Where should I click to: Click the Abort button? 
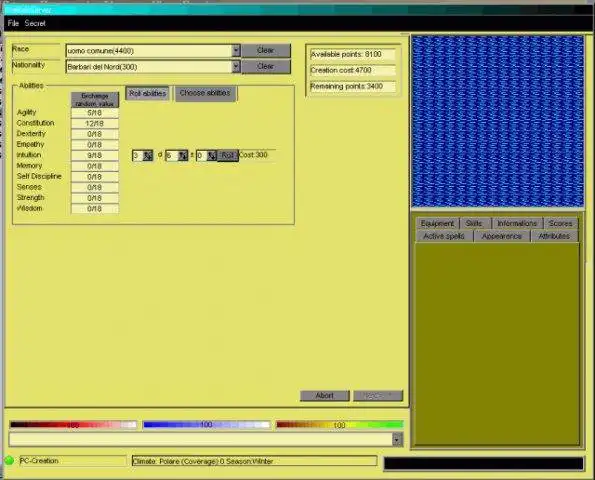click(x=325, y=396)
